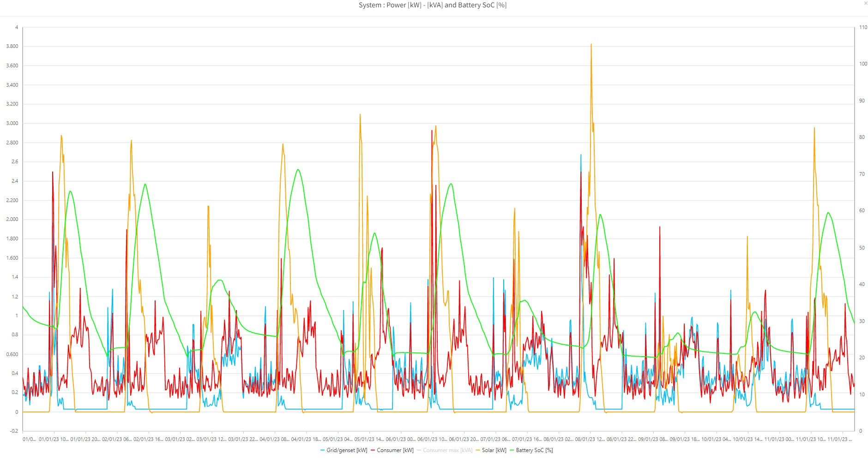This screenshot has width=868, height=459.
Task: Click the power axis label "3.600"
Action: 12,66
